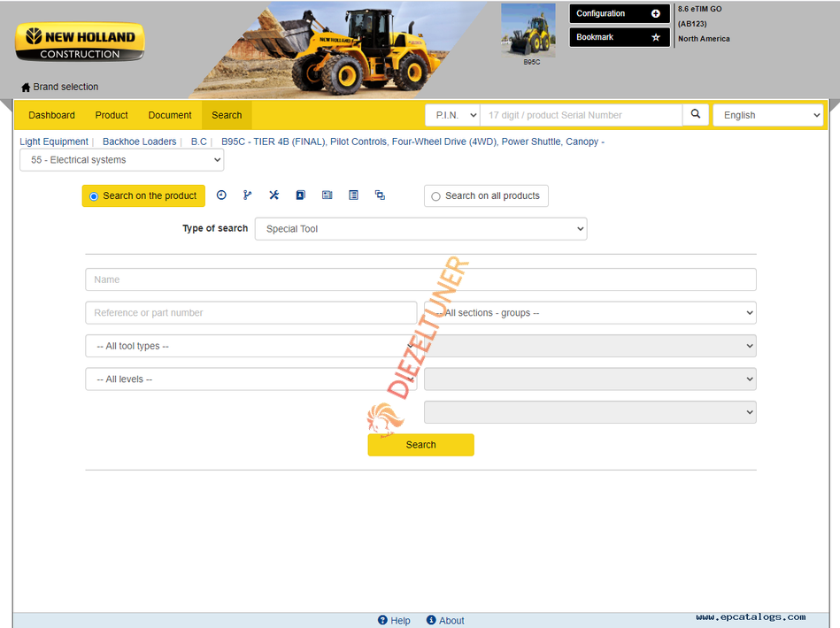Click the North America region text
Image resolution: width=840 pixels, height=628 pixels.
click(704, 39)
